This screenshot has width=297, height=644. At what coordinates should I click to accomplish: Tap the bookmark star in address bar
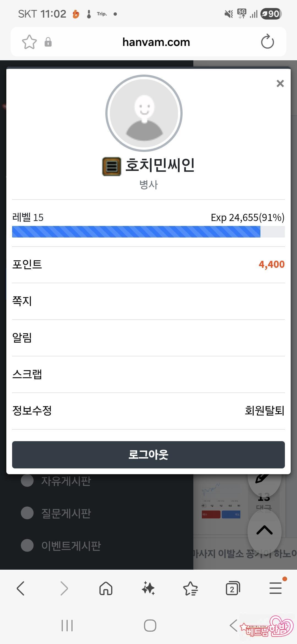(29, 42)
